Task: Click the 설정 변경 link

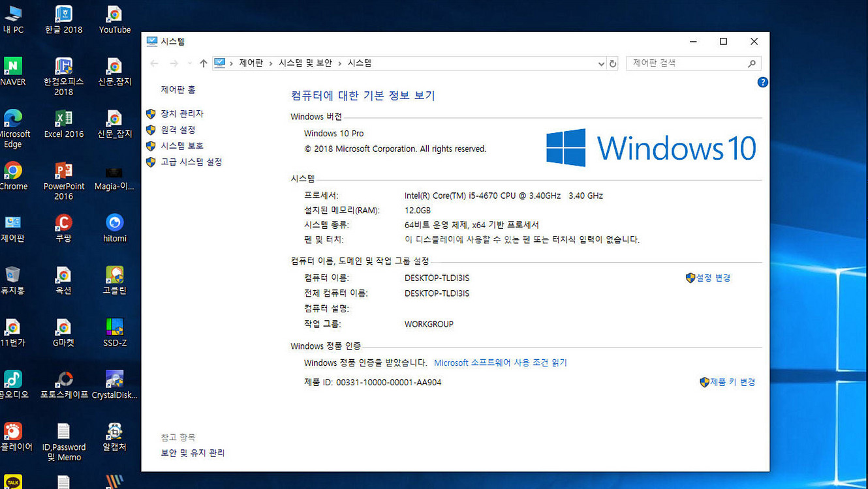Action: 713,278
